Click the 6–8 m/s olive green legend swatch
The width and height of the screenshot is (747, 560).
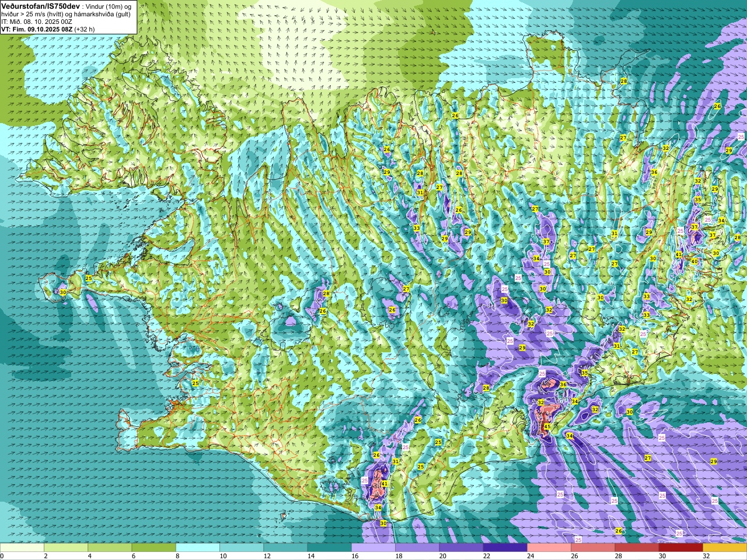tap(154, 548)
